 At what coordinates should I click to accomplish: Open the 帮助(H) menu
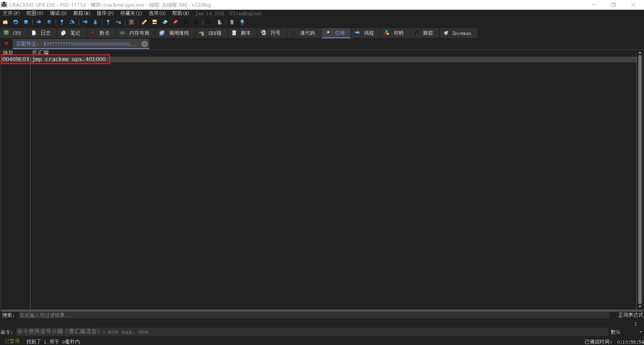(181, 13)
